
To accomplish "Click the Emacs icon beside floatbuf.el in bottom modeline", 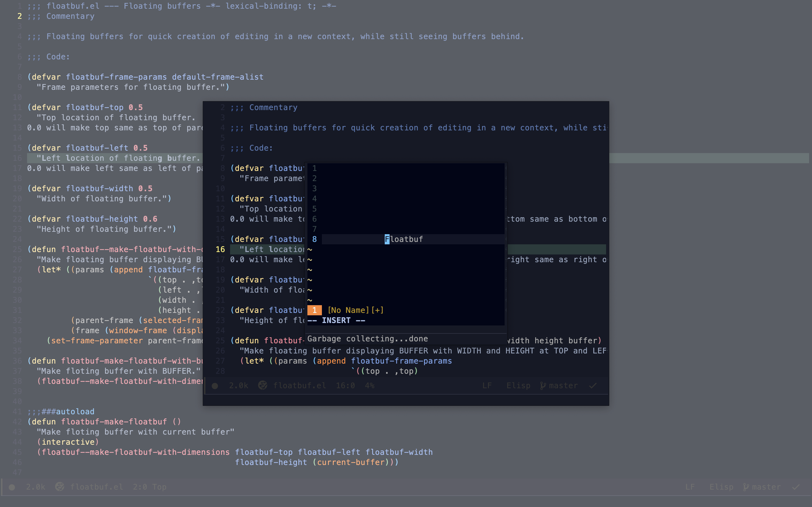I will tap(60, 487).
